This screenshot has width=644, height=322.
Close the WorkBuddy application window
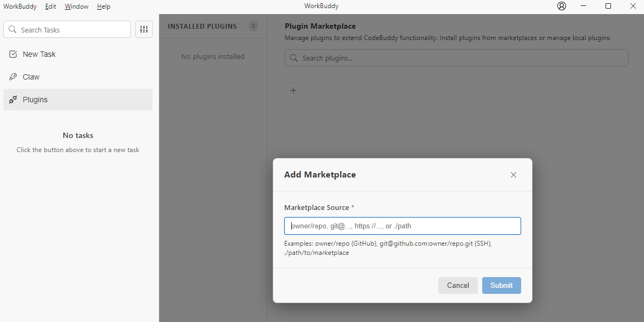point(633,6)
